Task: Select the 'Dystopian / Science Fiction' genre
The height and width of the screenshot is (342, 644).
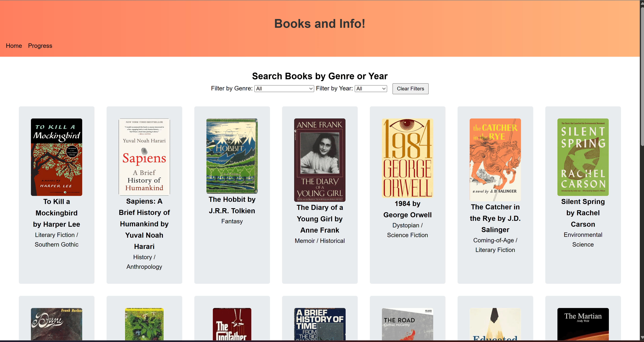Action: [x=407, y=230]
